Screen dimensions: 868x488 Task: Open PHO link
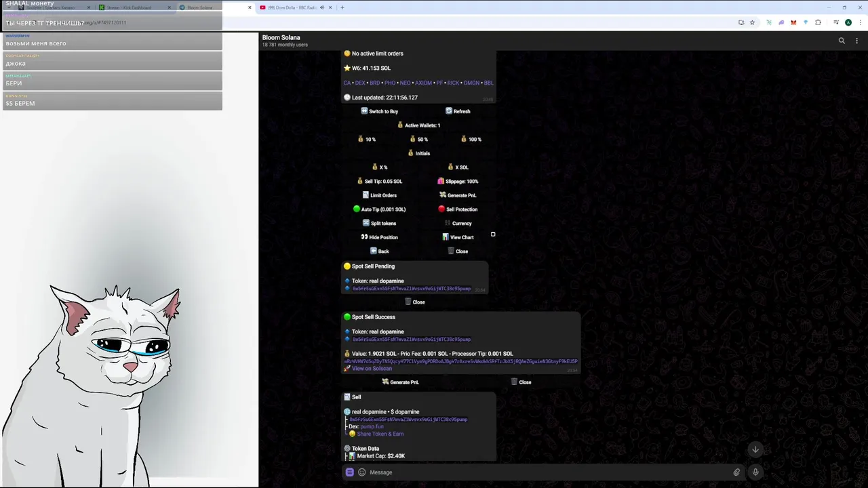[390, 83]
